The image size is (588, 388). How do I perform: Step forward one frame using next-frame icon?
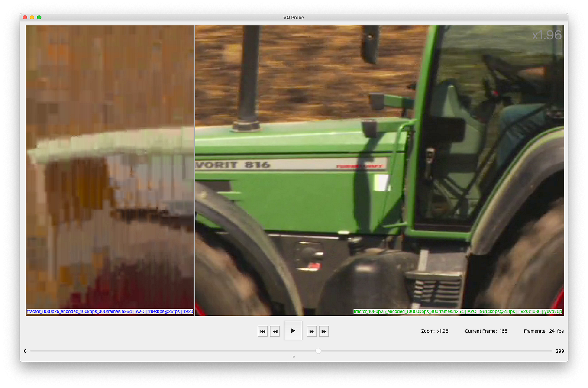(312, 331)
